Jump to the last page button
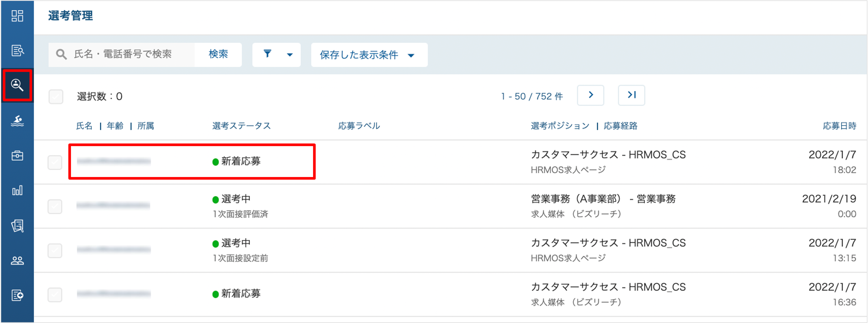 pos(631,95)
